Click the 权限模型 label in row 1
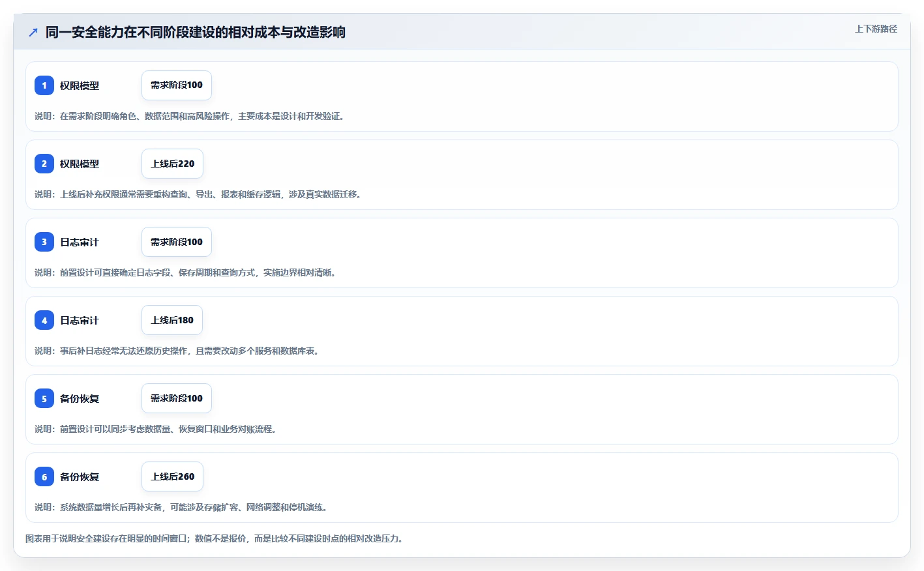 click(x=80, y=85)
